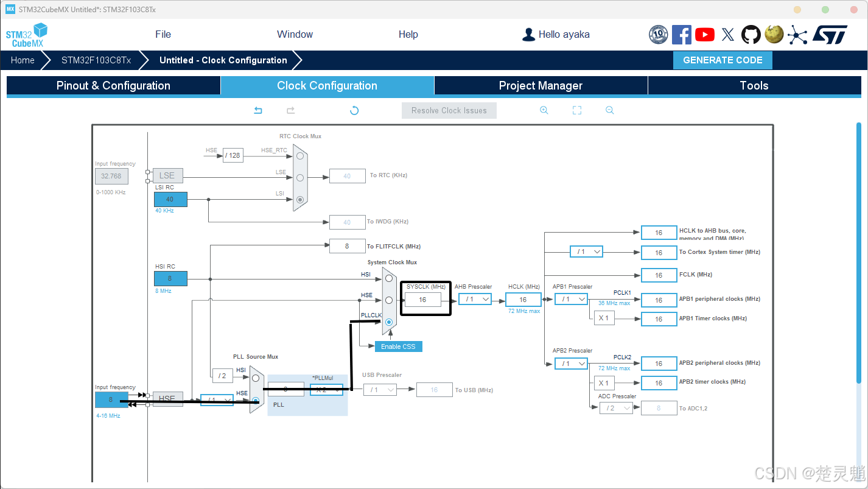Click the LSE Input frequency 32.768 field

(x=111, y=176)
